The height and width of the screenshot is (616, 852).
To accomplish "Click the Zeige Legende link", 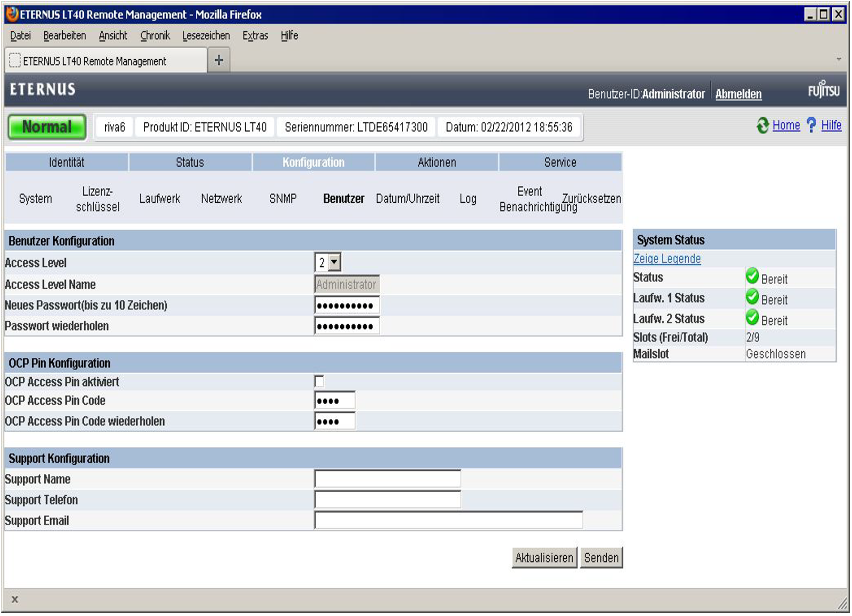I will tap(667, 259).
